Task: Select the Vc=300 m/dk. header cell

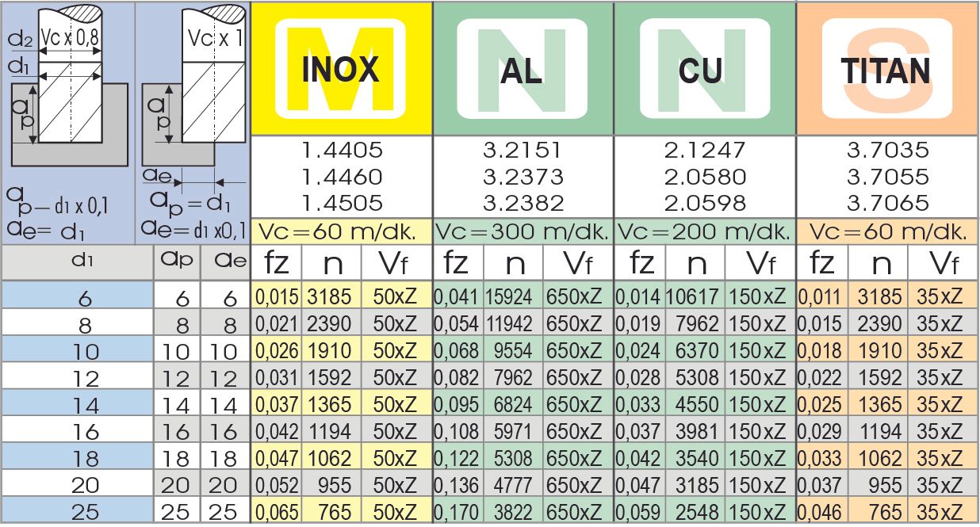Action: click(x=523, y=231)
